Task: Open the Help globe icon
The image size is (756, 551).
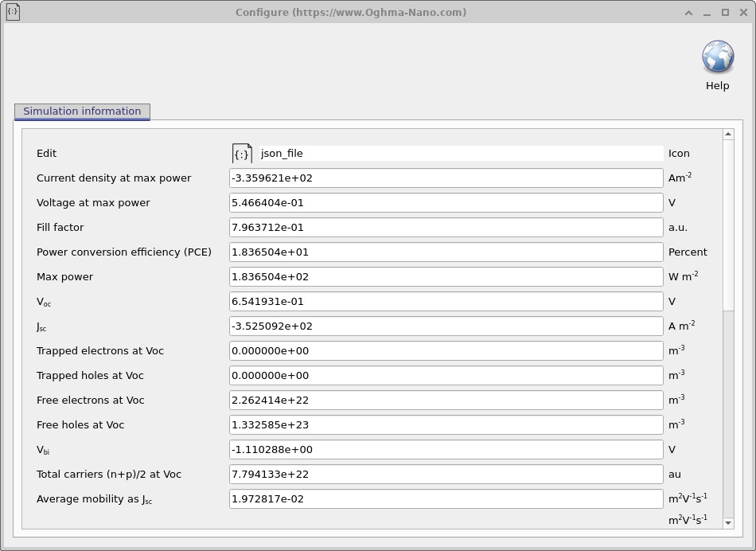Action: pos(717,58)
